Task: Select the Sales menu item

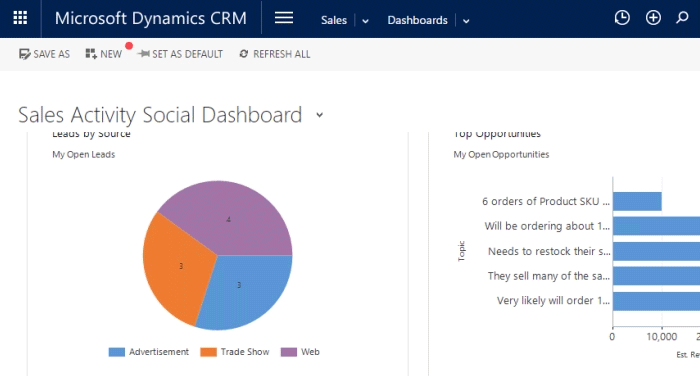Action: (x=334, y=20)
